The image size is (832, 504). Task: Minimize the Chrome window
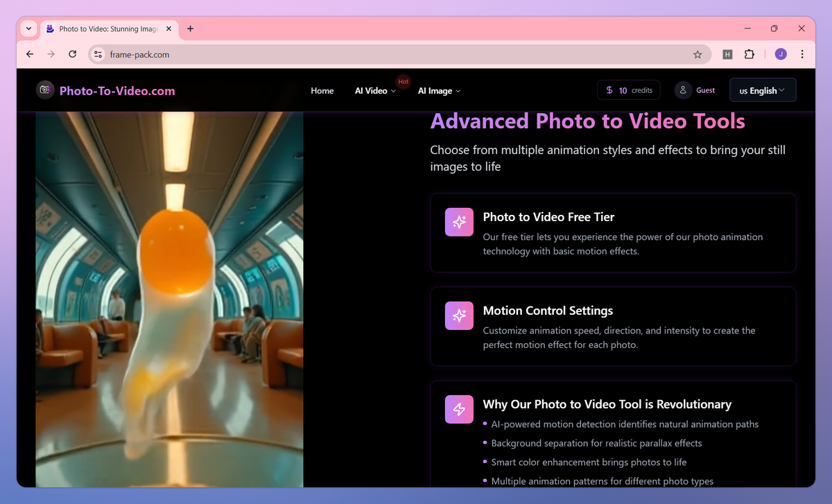[x=747, y=28]
